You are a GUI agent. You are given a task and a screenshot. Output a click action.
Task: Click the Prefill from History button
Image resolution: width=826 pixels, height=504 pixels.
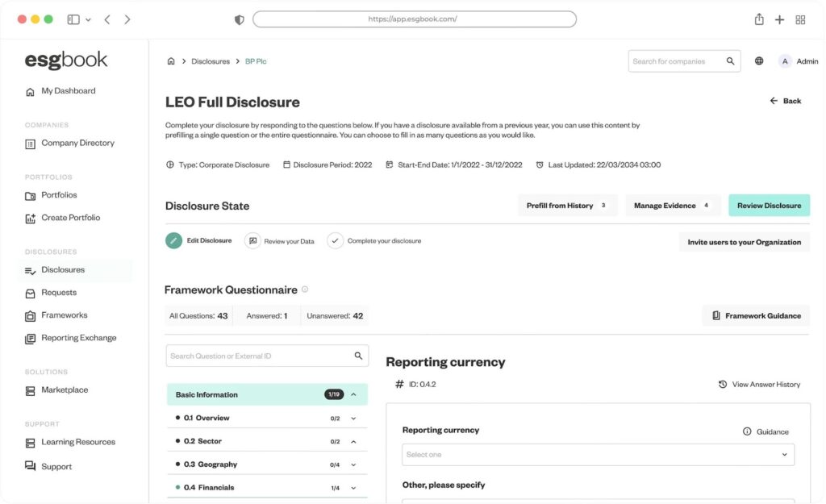(x=567, y=206)
